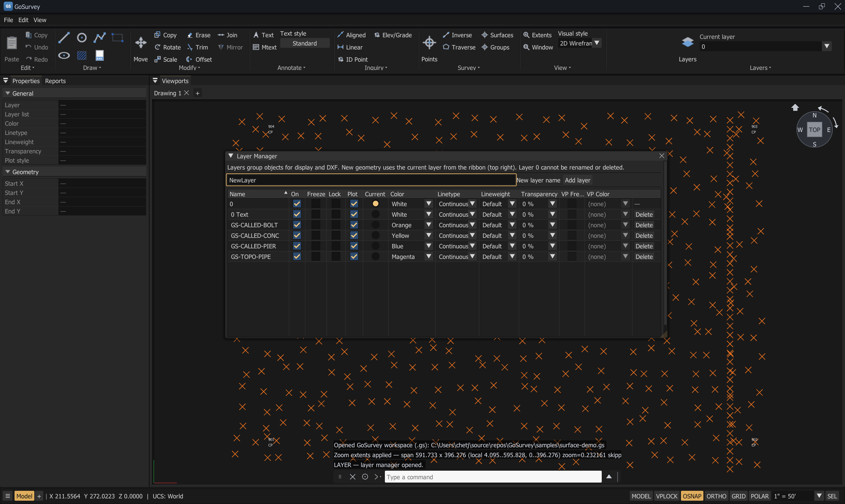Select the Hatch draw tool
This screenshot has width=845, height=504.
point(82,55)
